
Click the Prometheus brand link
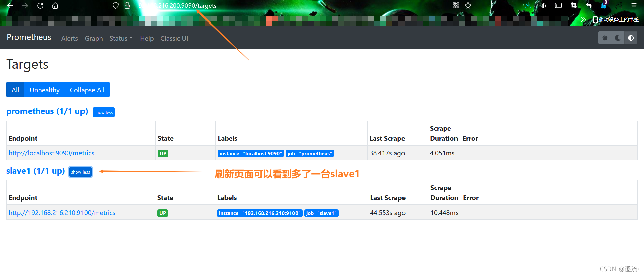click(29, 37)
